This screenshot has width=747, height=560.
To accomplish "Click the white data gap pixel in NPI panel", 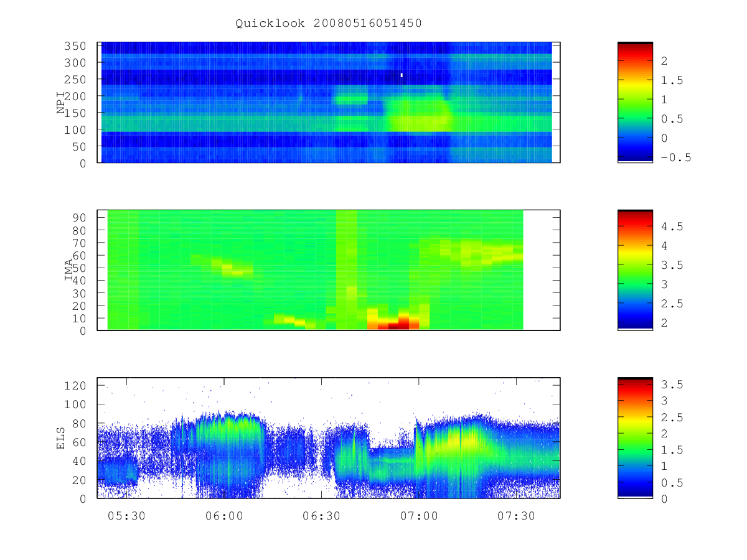I will [402, 75].
